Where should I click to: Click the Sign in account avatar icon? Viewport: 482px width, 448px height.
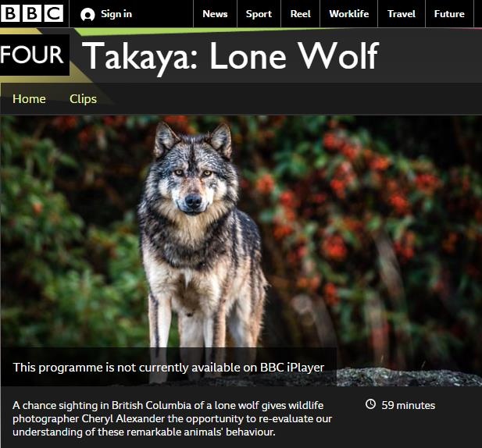click(87, 14)
